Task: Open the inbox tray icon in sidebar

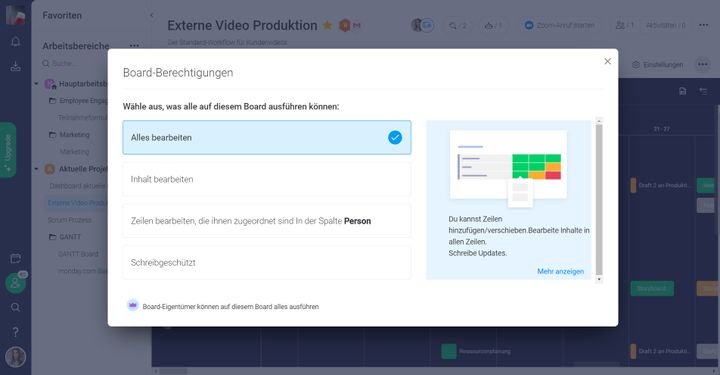Action: 15,67
